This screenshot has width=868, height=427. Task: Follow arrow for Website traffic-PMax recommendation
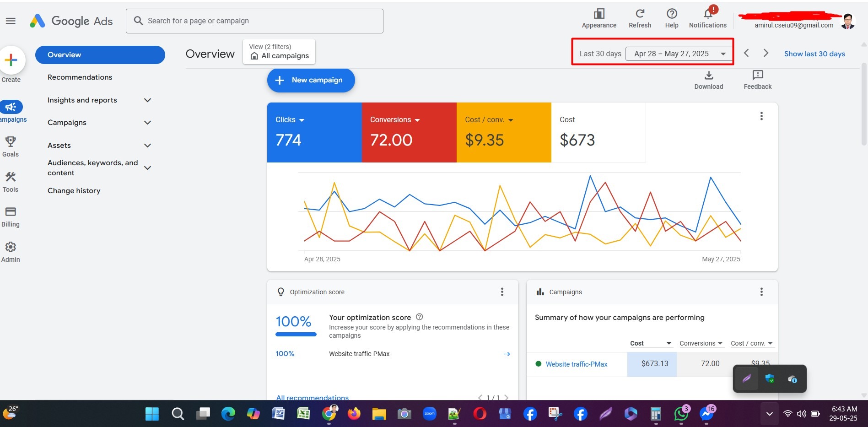click(507, 354)
